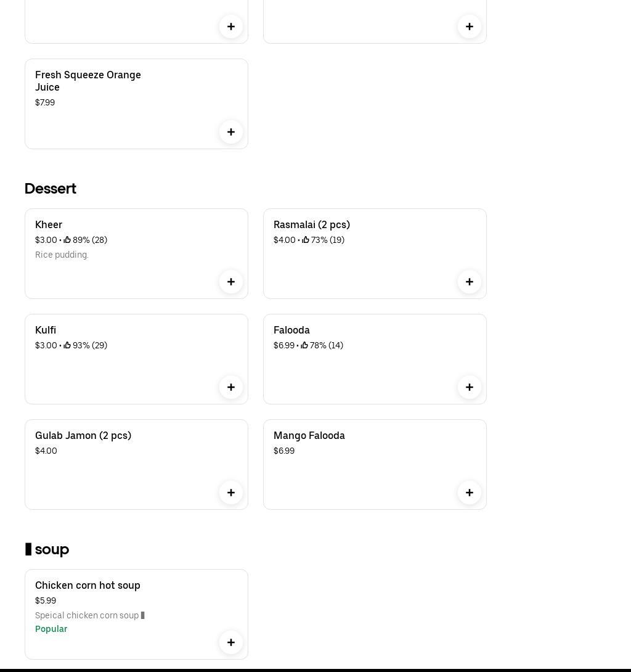Add Chicken corn hot soup to cart
Screen dimensions: 631x672
click(x=231, y=642)
